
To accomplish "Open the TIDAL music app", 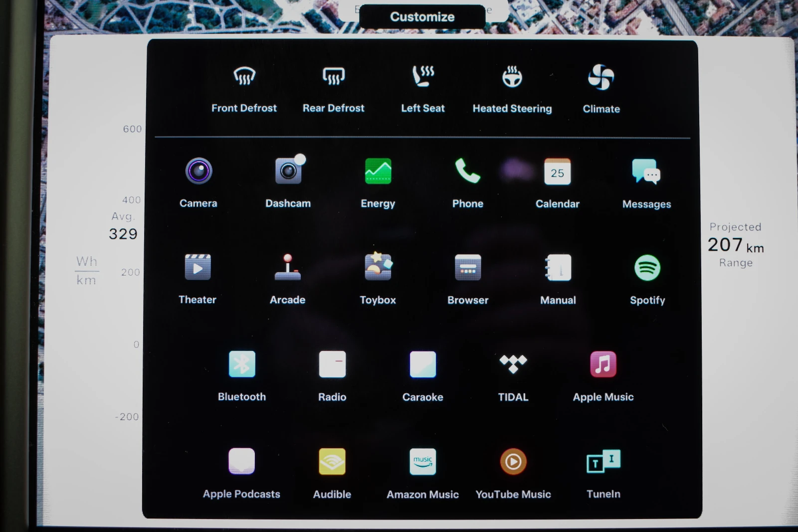I will pyautogui.click(x=513, y=364).
